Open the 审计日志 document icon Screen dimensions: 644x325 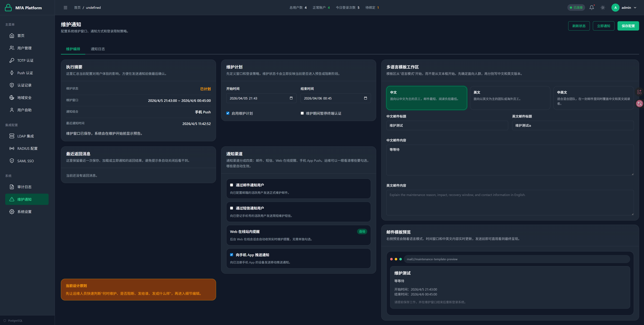click(x=12, y=187)
